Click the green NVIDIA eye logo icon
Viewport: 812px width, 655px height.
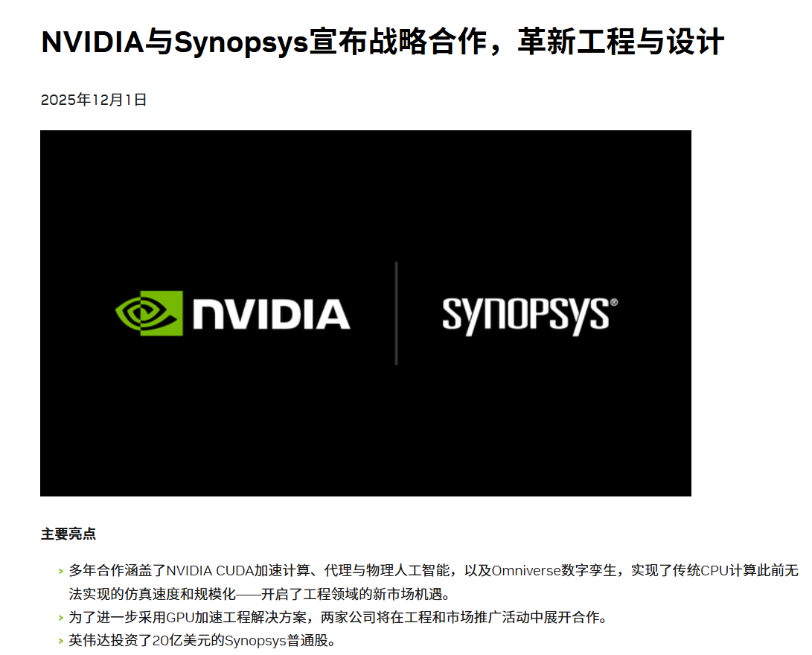(149, 313)
